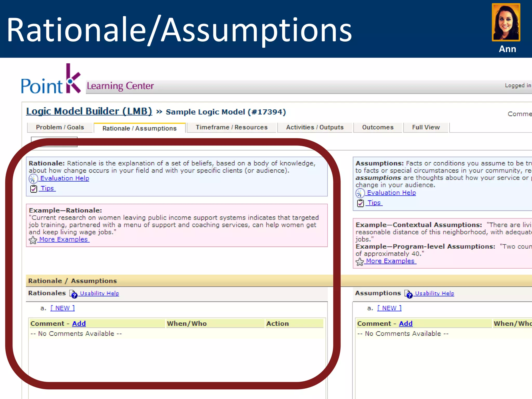Viewport: 532px width, 399px height.
Task: View More Examples for Rationale
Action: point(63,239)
